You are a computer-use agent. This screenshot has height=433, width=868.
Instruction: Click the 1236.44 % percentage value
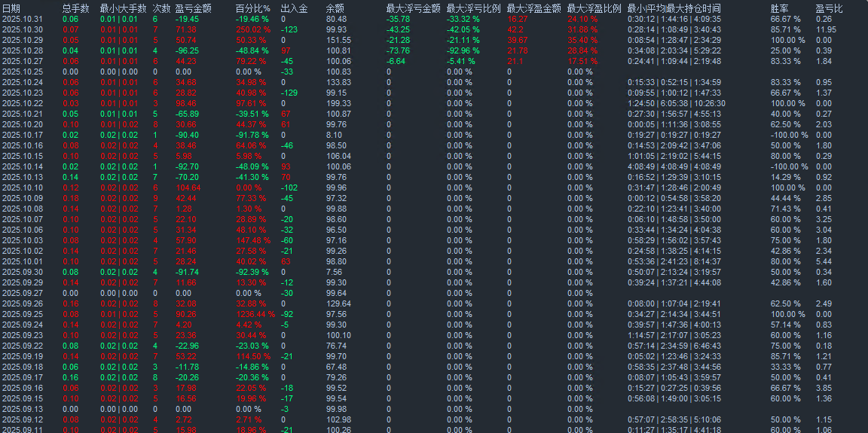pyautogui.click(x=255, y=314)
